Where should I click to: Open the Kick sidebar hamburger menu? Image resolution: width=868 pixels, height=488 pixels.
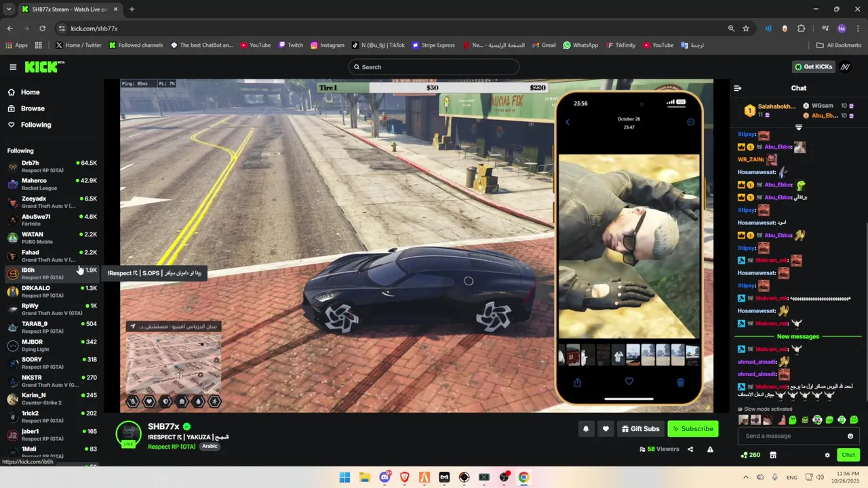pyautogui.click(x=13, y=67)
